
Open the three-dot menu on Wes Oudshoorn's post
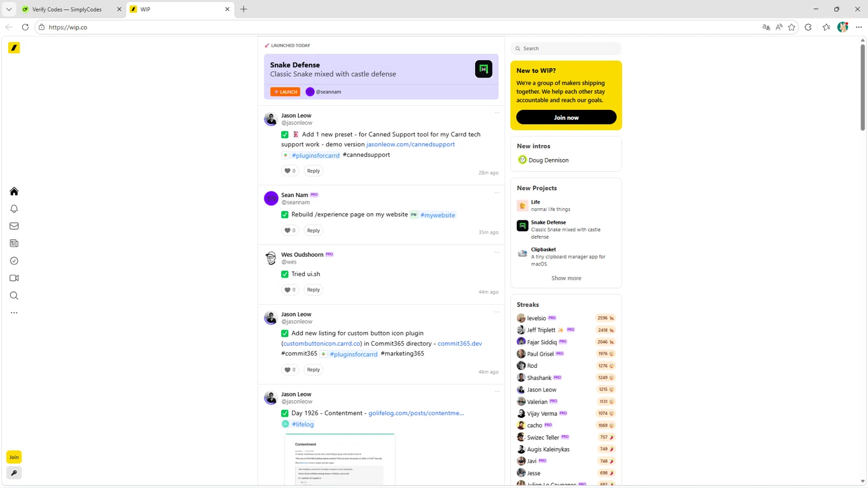pyautogui.click(x=496, y=252)
